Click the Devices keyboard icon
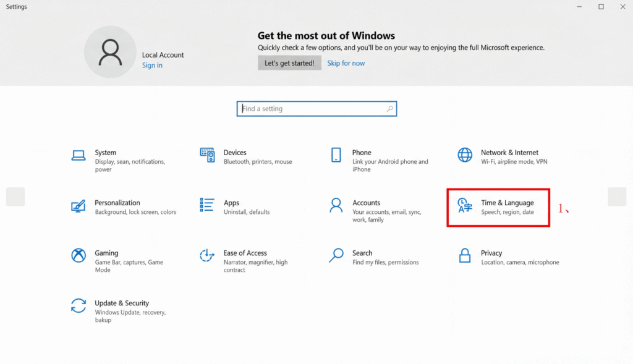This screenshot has width=633, height=364. coord(207,155)
